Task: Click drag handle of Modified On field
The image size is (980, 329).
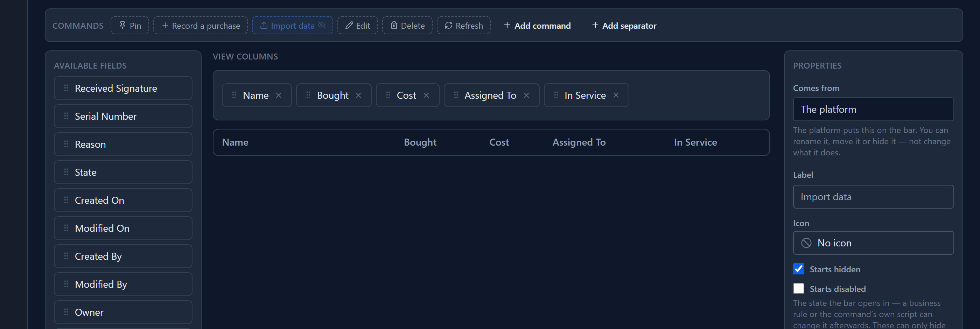Action: pyautogui.click(x=66, y=228)
